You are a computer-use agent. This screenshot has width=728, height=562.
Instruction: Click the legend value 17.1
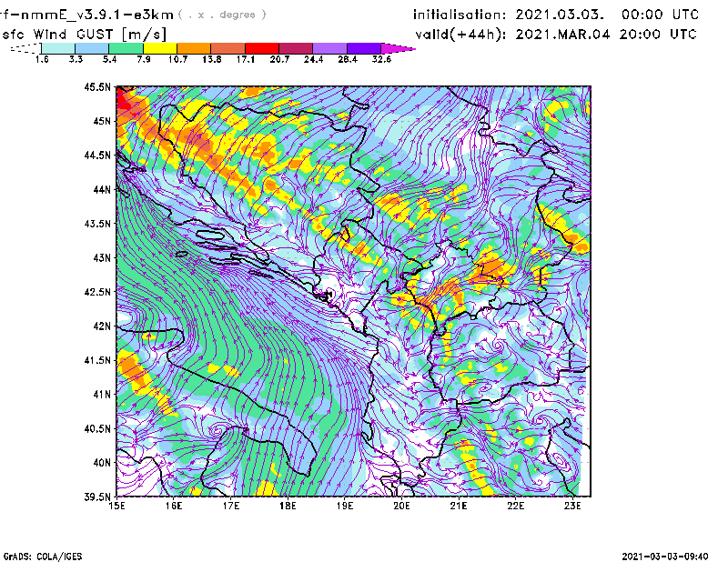pos(246,59)
